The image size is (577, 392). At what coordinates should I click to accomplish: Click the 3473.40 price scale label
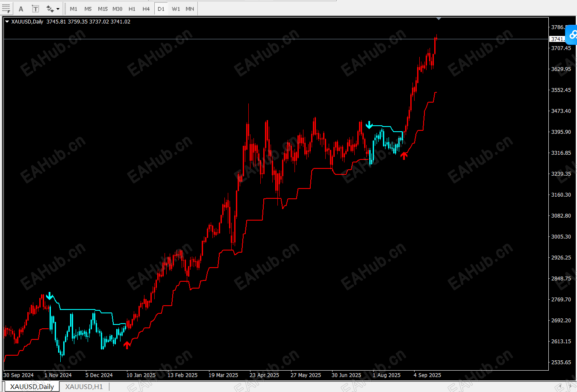(x=561, y=111)
